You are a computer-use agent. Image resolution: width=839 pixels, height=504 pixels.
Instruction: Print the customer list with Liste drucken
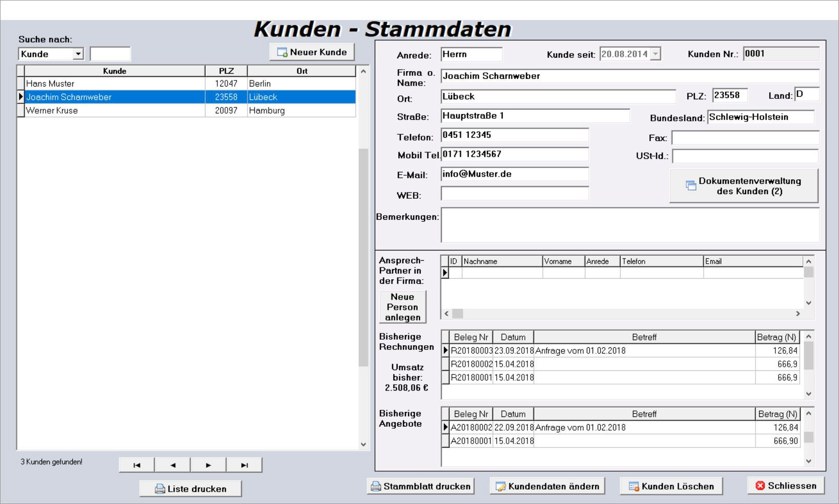pos(191,489)
